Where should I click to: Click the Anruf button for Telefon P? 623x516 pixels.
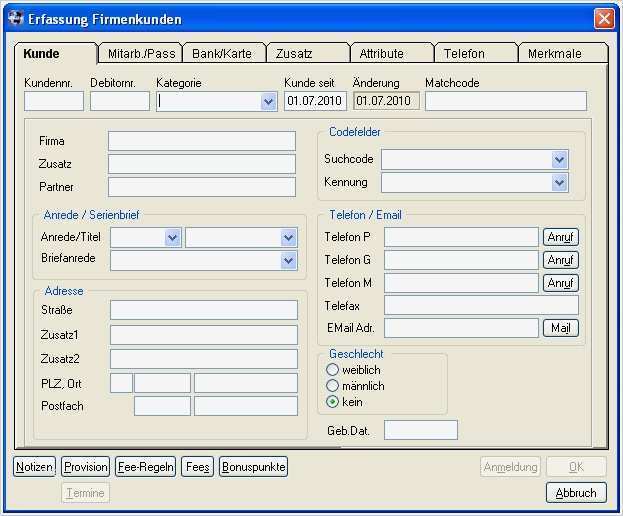click(x=561, y=237)
